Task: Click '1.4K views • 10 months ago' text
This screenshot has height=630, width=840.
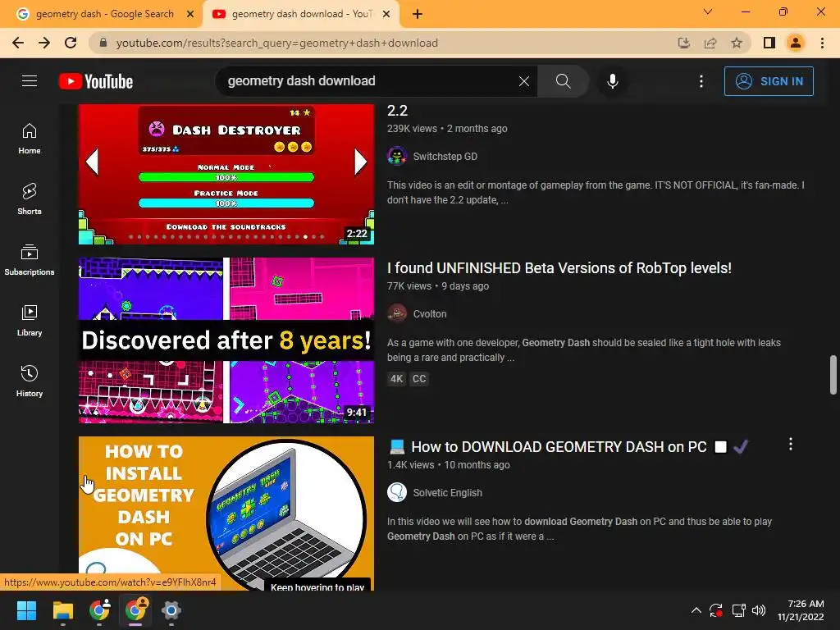Action: point(449,465)
